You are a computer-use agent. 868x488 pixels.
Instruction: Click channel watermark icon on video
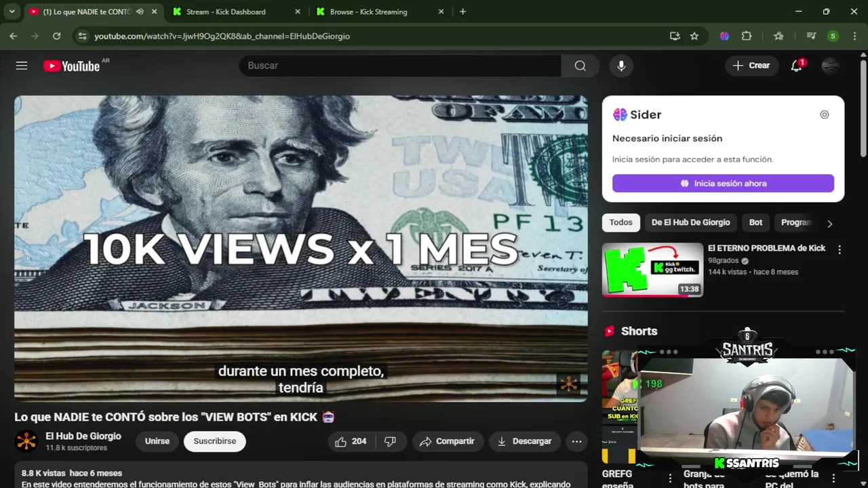pos(568,384)
